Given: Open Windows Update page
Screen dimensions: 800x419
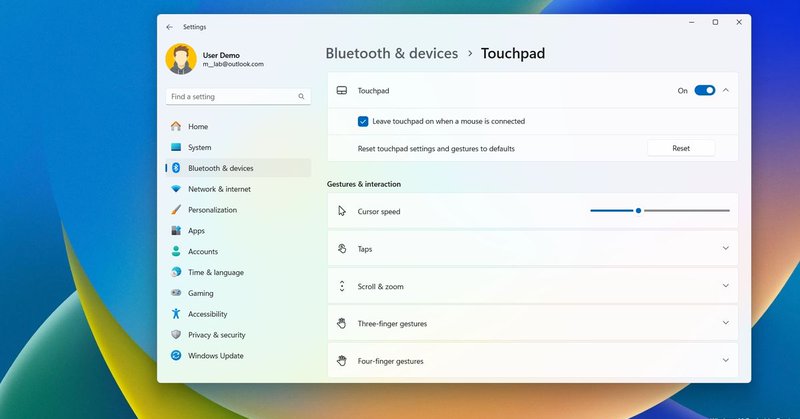Looking at the screenshot, I should (x=238, y=356).
